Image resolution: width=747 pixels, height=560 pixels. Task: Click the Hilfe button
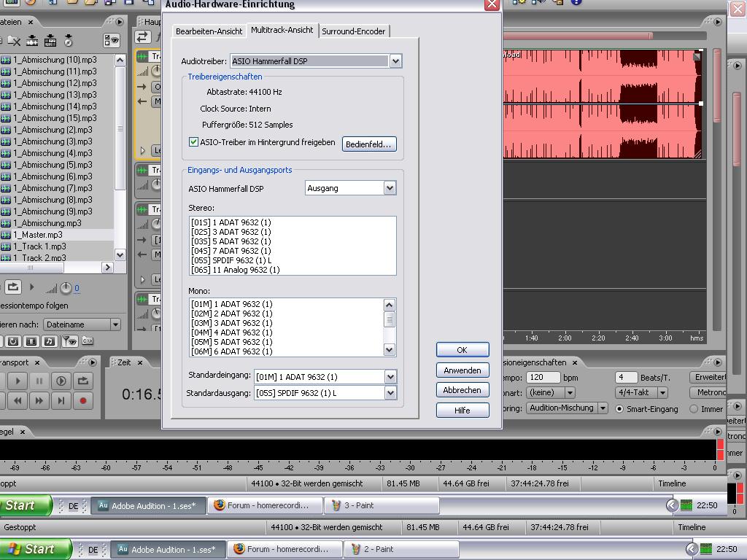pos(462,410)
